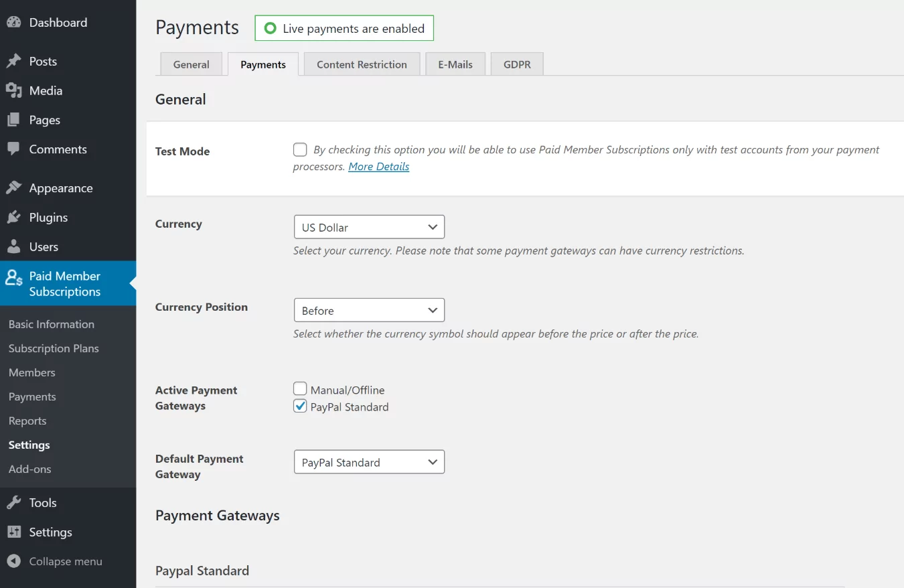Click the Manual/Offline label text

[x=348, y=390]
